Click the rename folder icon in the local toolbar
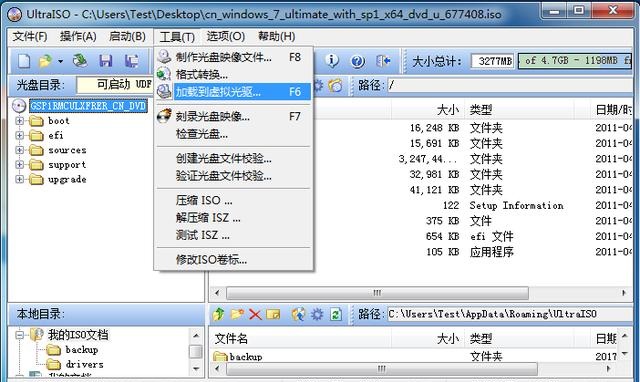Viewport: 640px width, 382px height. click(x=273, y=314)
